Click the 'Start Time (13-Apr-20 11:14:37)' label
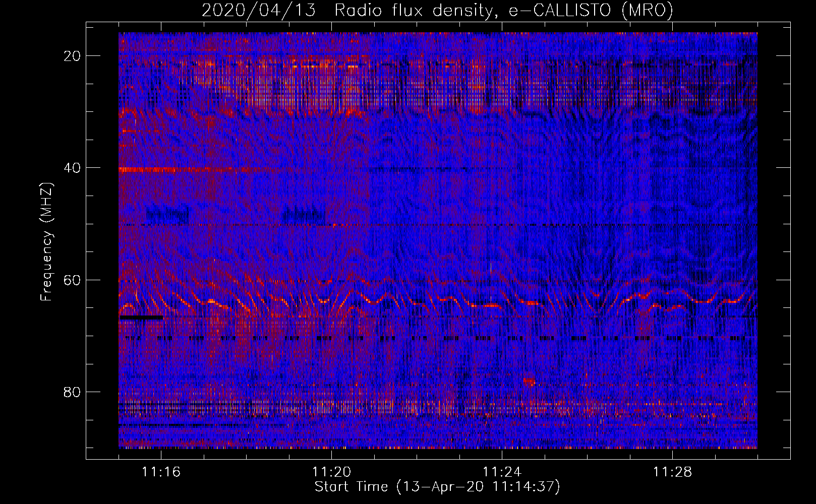 (x=437, y=487)
